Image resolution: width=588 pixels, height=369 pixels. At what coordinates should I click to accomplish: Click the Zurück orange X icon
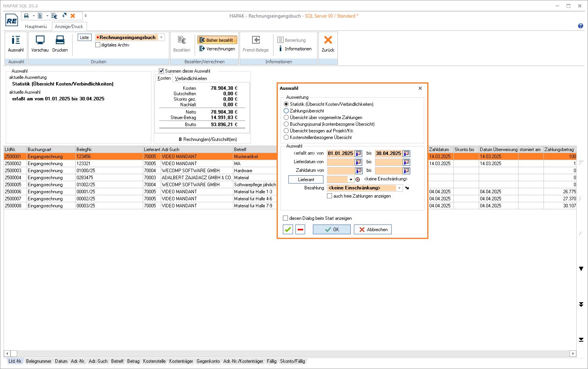(328, 40)
